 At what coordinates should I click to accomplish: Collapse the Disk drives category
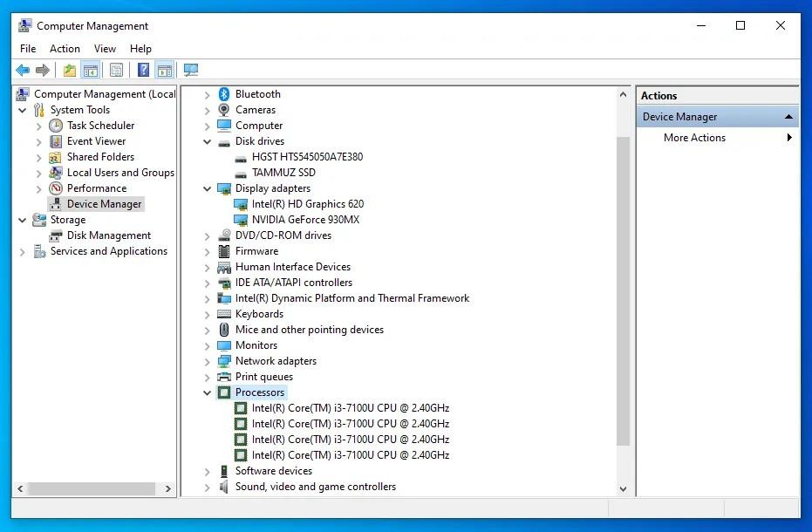pos(208,142)
